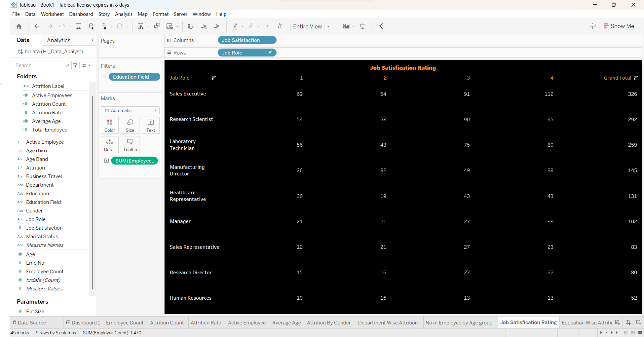Image resolution: width=644 pixels, height=337 pixels.
Task: Open the fit dropdown beside Entire View
Action: 328,26
